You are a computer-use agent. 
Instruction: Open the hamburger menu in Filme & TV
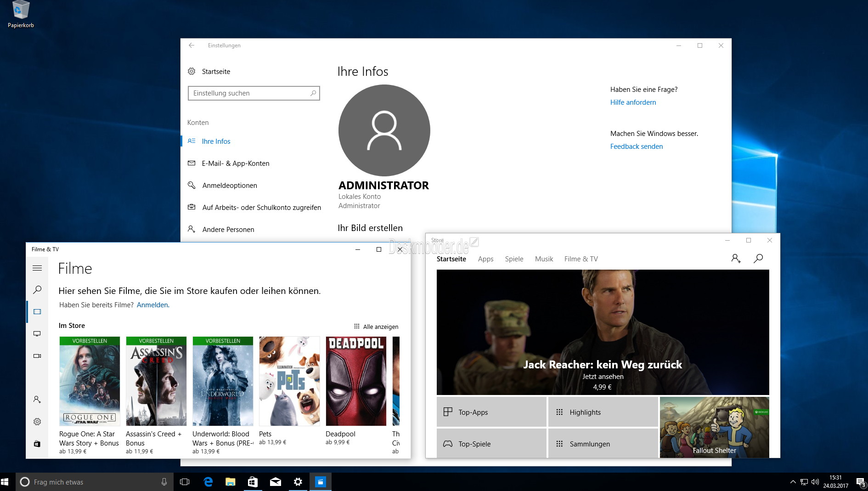(x=37, y=268)
